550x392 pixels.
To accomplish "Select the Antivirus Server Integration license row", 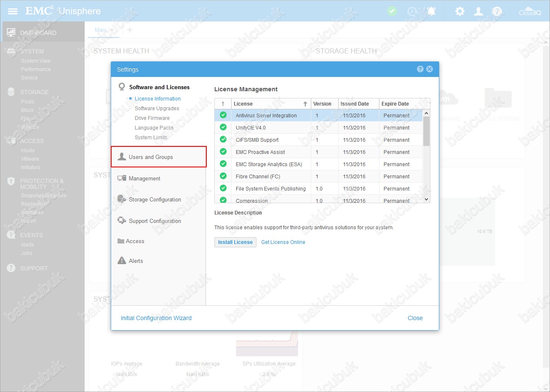I will tap(319, 115).
